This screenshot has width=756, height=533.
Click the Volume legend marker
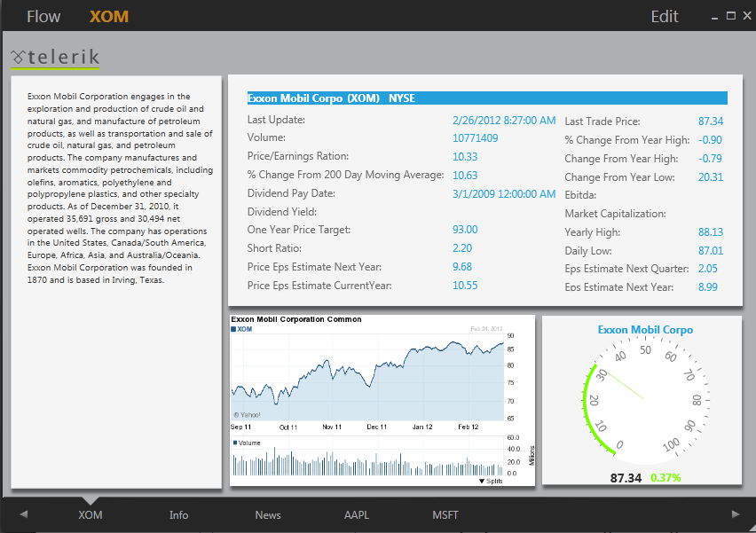(235, 443)
